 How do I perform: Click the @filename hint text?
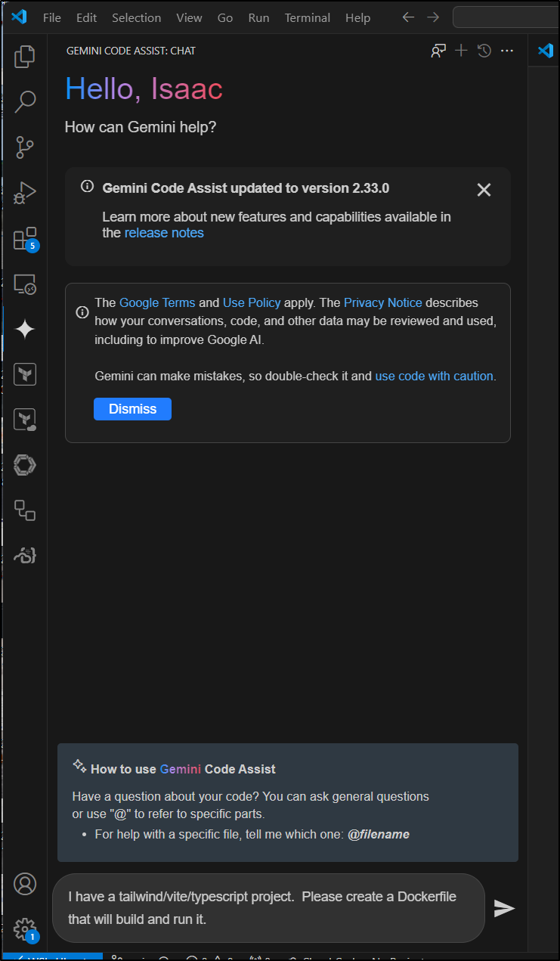(x=379, y=835)
